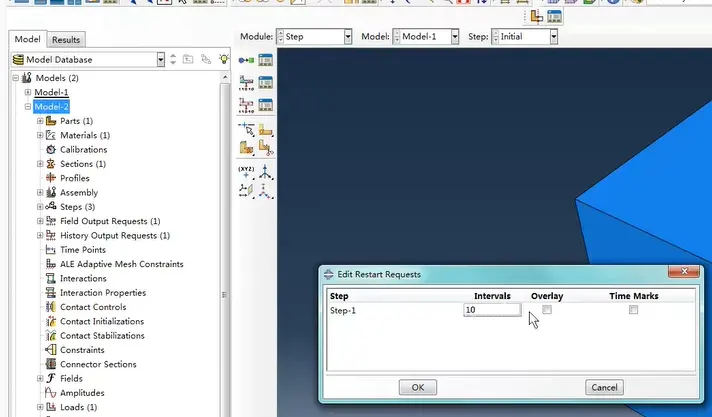Click the Intervals input field
The height and width of the screenshot is (417, 712).
pyautogui.click(x=492, y=310)
